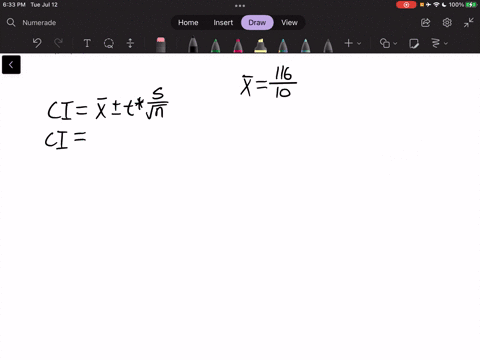Image resolution: width=480 pixels, height=360 pixels.
Task: Expand the Shapes dropdown chevron
Action: 395,43
